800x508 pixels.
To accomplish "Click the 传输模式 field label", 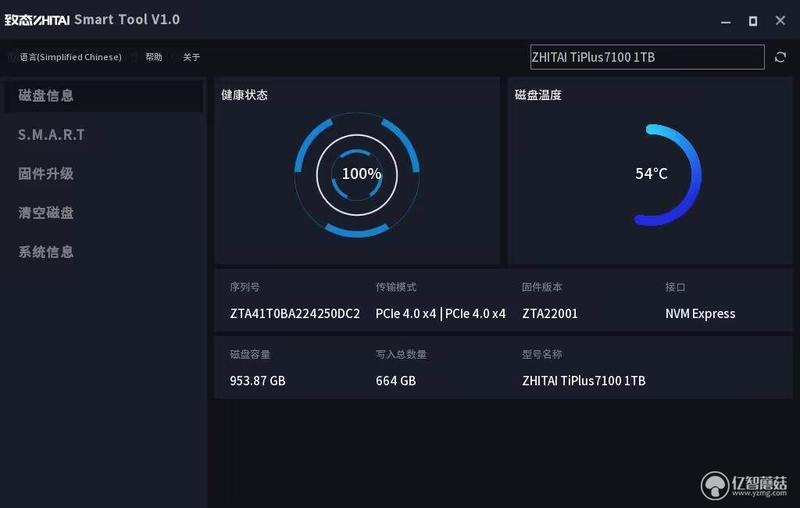I will [x=396, y=287].
